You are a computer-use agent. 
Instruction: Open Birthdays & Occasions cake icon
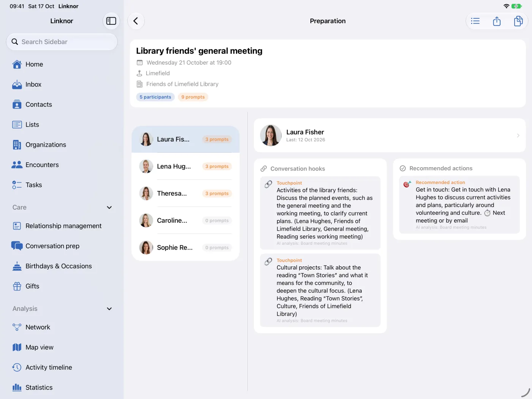[17, 266]
